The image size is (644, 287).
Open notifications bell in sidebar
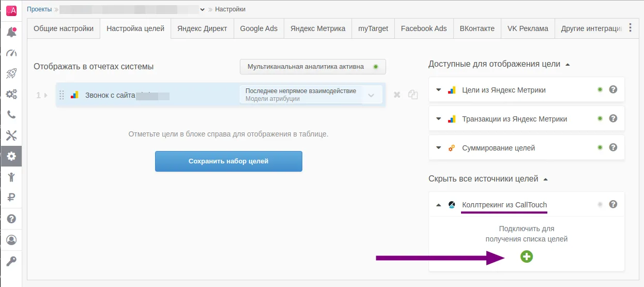pos(11,32)
